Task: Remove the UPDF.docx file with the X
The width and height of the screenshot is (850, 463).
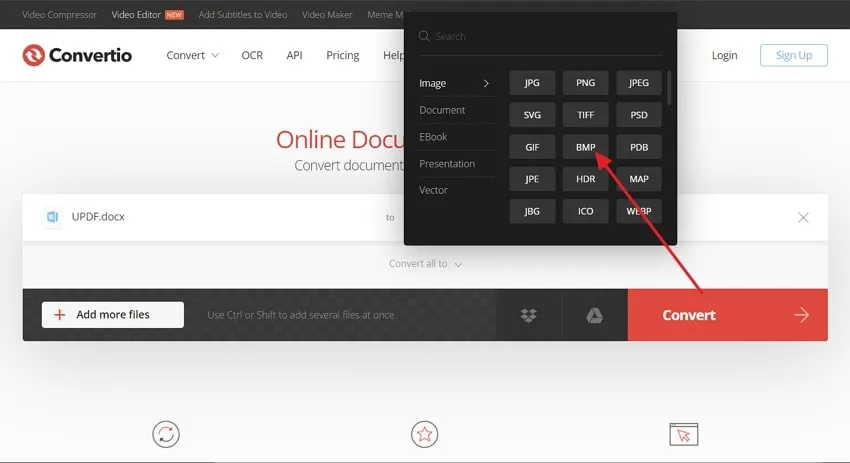Action: tap(803, 217)
